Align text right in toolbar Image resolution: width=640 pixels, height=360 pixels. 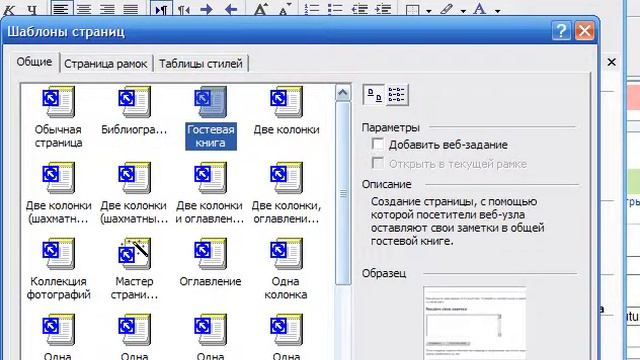coord(107,9)
